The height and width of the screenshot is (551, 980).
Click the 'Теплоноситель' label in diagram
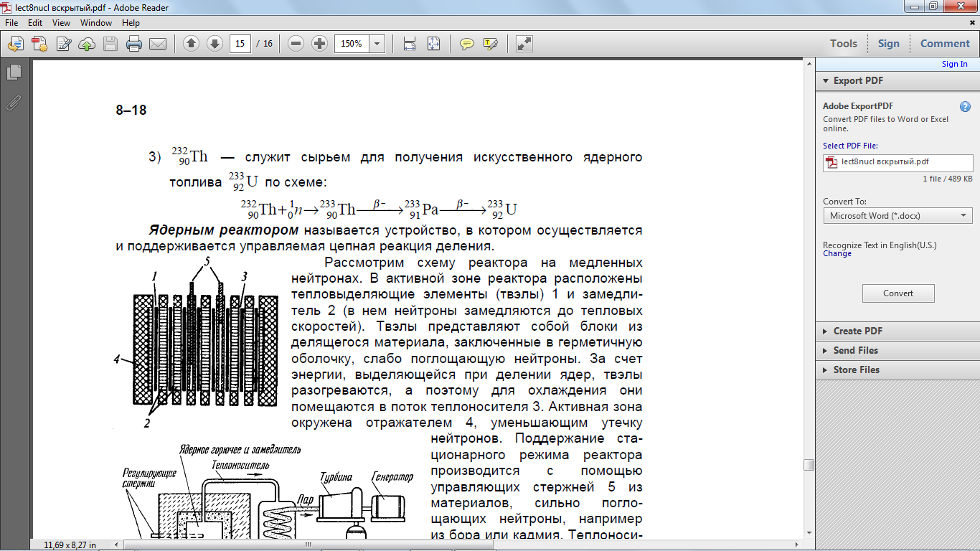[240, 464]
